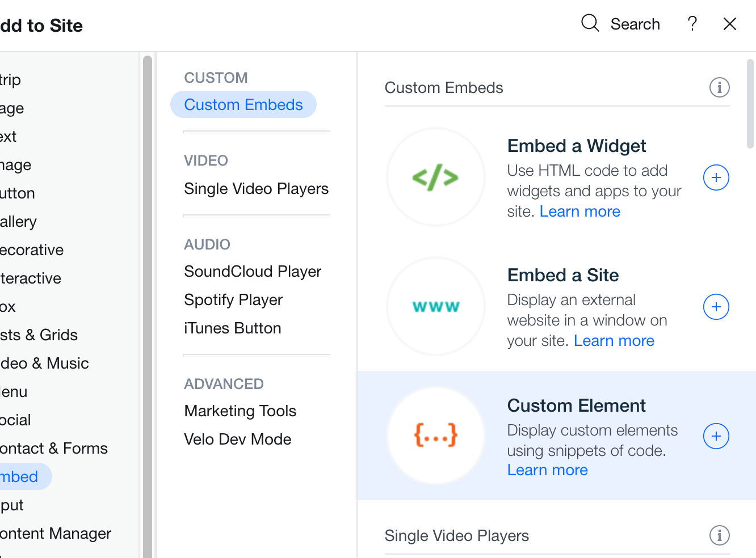Add Custom Element with plus button
Screen dimensions: 756x558
[x=716, y=436]
